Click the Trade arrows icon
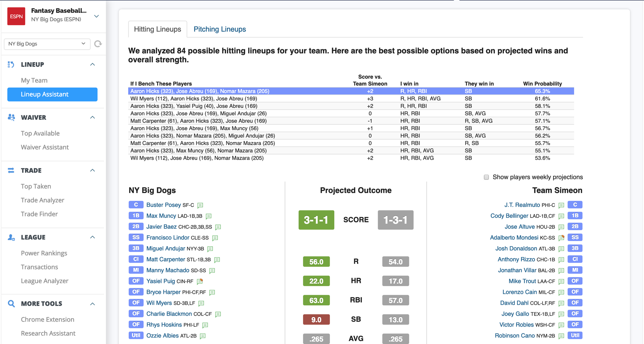Screen dimensions: 644x344 click(x=11, y=170)
